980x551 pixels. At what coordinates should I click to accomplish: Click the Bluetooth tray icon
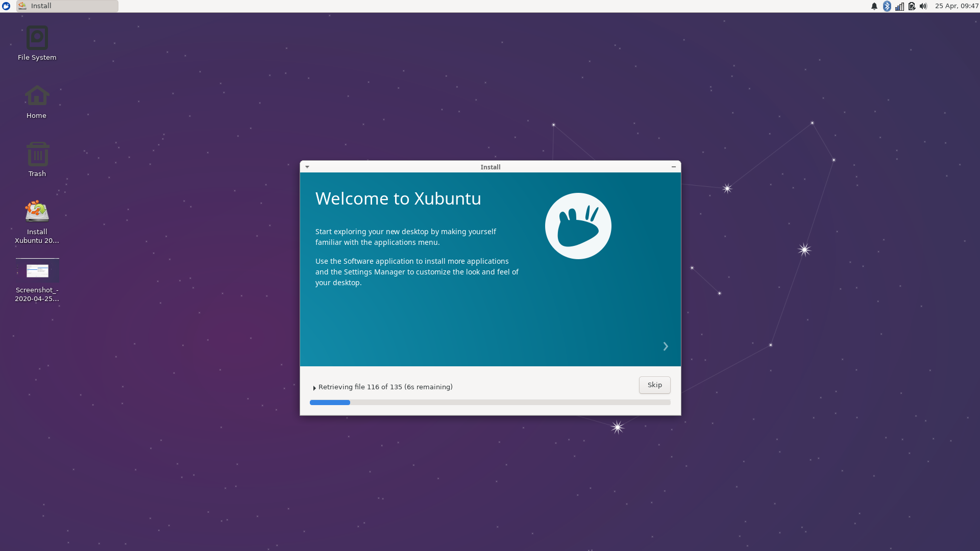[x=887, y=6]
